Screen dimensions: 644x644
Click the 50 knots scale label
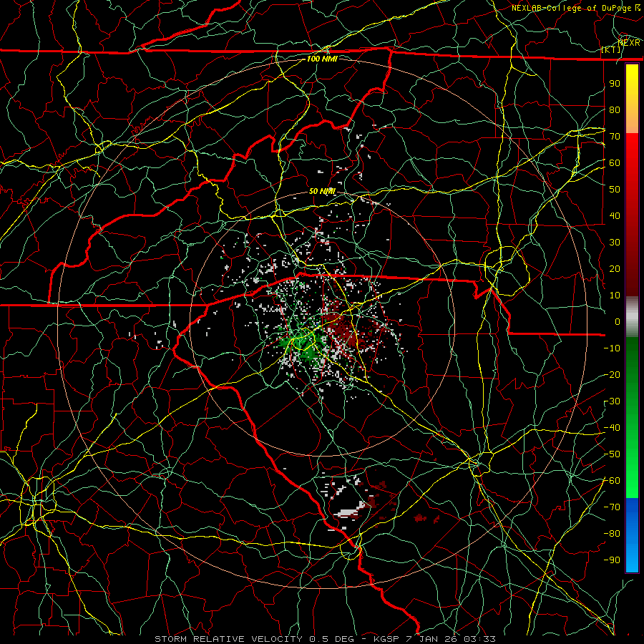615,190
